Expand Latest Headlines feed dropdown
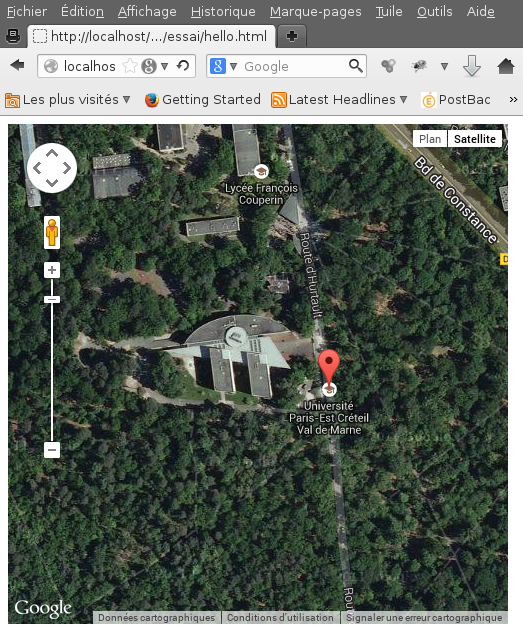The height and width of the screenshot is (632, 523). pos(404,99)
